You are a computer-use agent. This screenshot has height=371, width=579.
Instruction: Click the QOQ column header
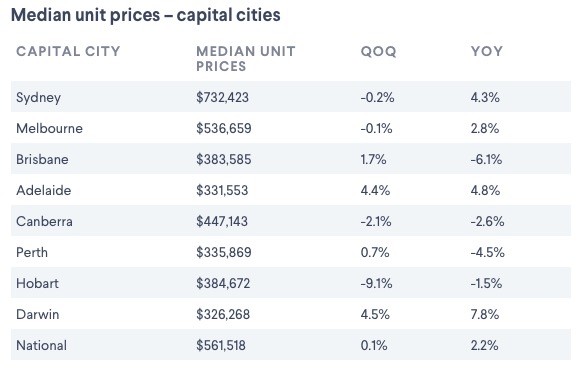[x=378, y=51]
